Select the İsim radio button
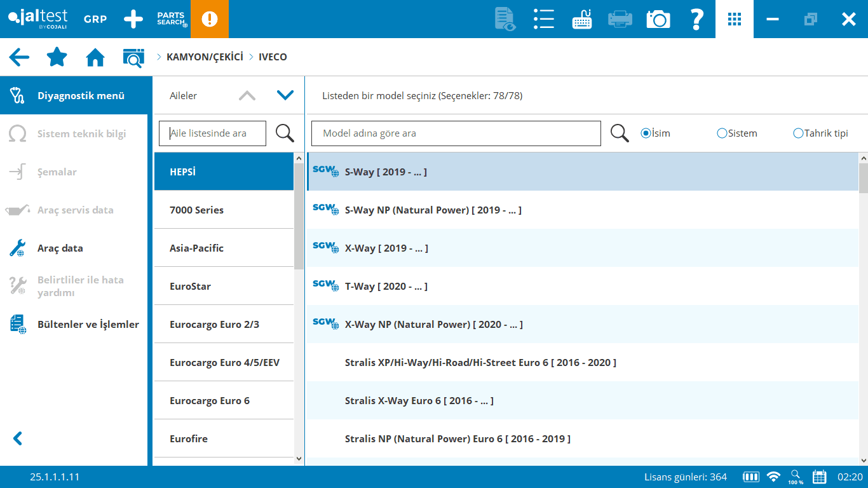 (x=646, y=133)
